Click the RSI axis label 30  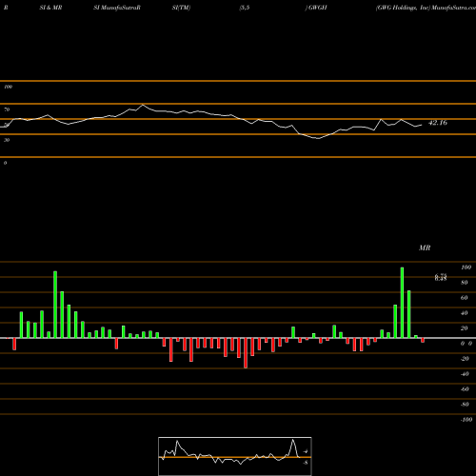[x=7, y=140]
